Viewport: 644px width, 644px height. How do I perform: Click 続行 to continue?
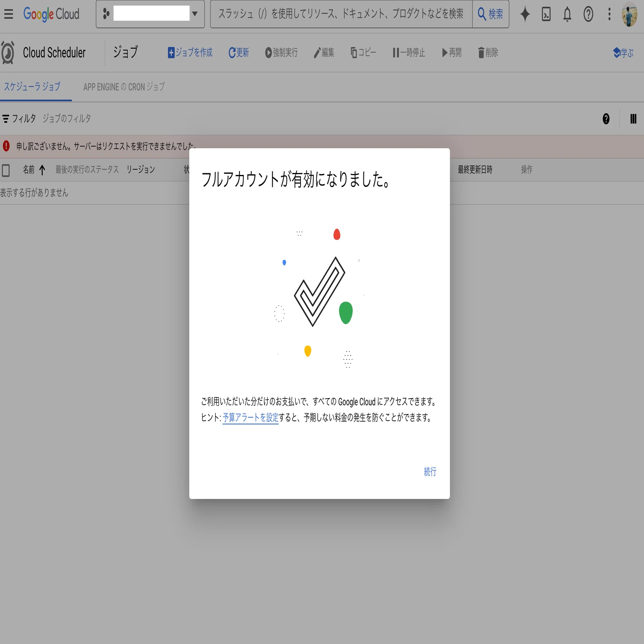coord(430,472)
